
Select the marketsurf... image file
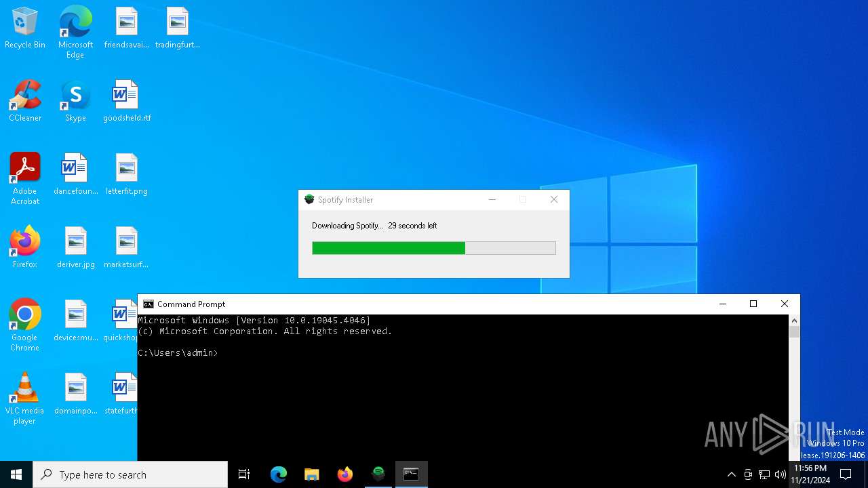point(126,248)
